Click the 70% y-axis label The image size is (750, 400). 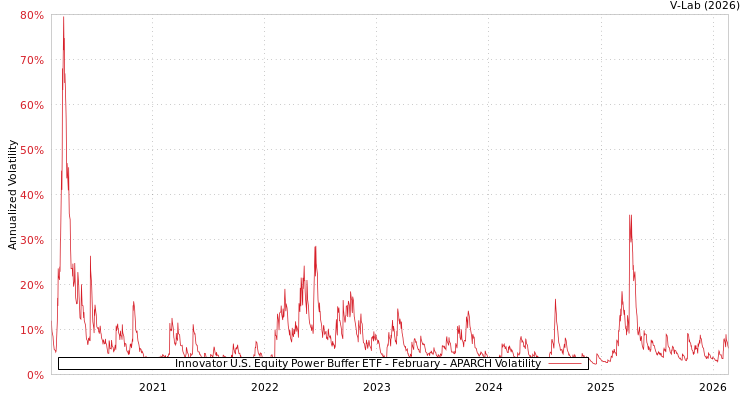click(x=32, y=60)
